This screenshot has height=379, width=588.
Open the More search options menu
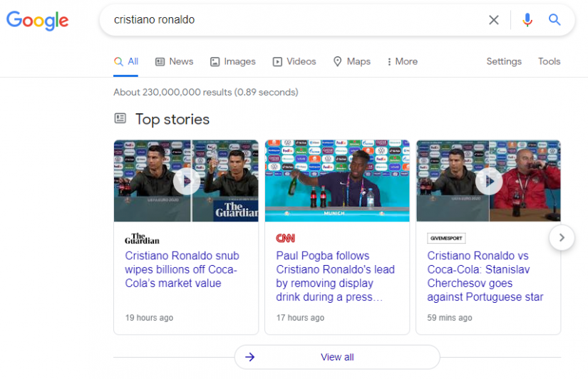403,61
